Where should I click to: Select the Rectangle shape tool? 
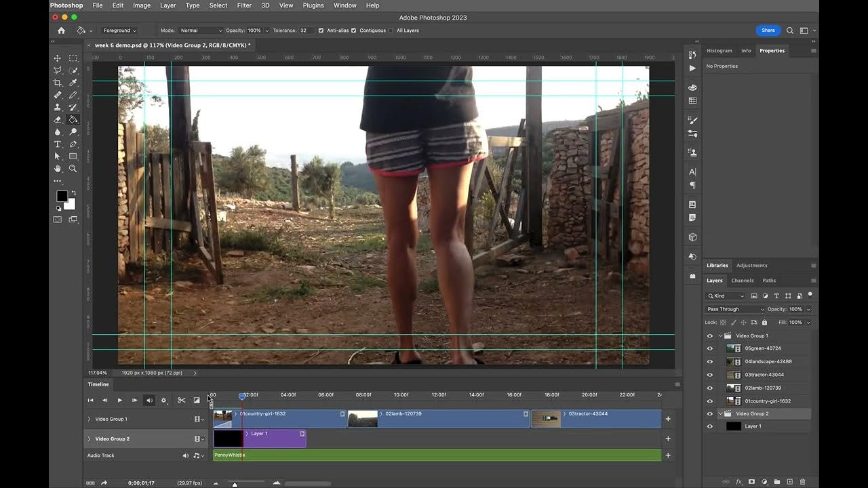coord(73,157)
